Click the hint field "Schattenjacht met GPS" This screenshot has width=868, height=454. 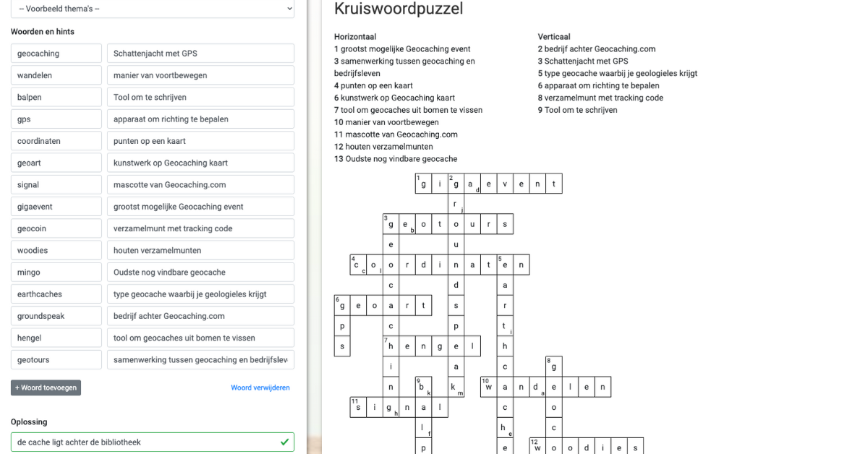click(x=200, y=53)
